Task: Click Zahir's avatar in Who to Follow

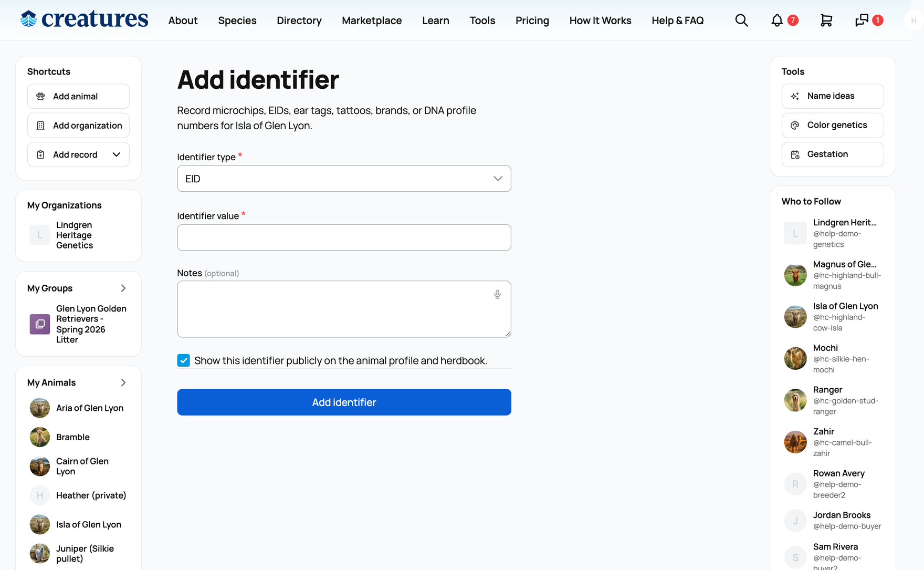Action: (795, 442)
